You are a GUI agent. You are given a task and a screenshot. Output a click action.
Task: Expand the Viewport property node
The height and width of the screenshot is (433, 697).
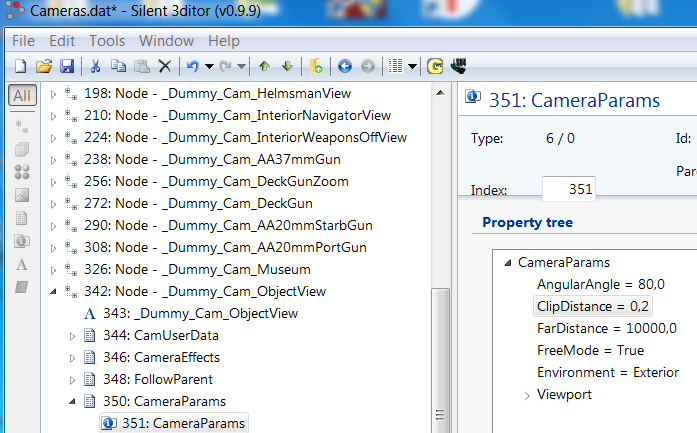(527, 395)
